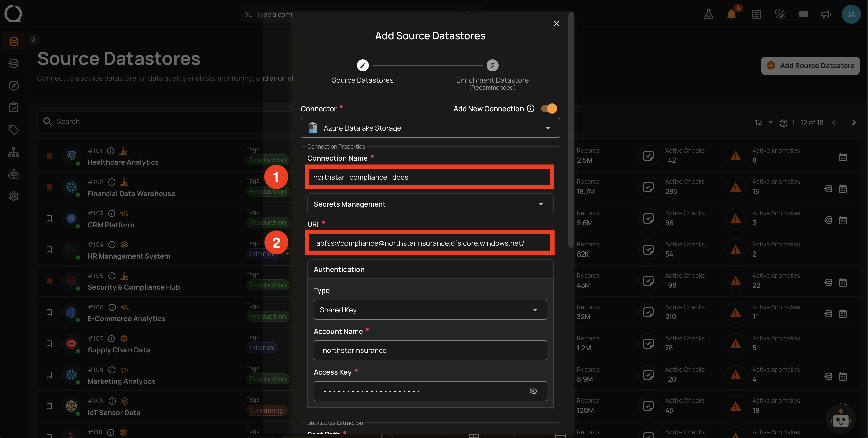Click the Connection Name input field
Image resolution: width=868 pixels, height=438 pixels.
tap(430, 177)
